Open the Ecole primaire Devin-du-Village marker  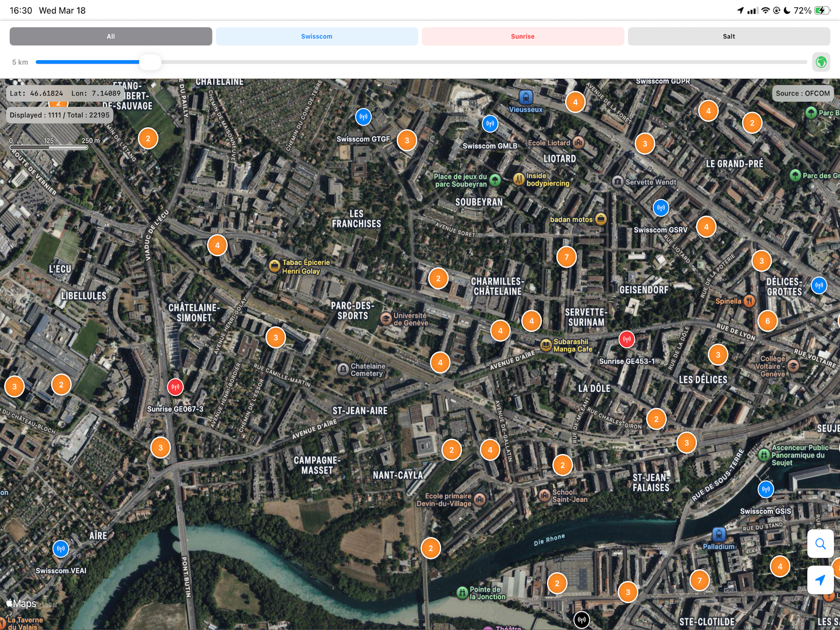[x=480, y=499]
